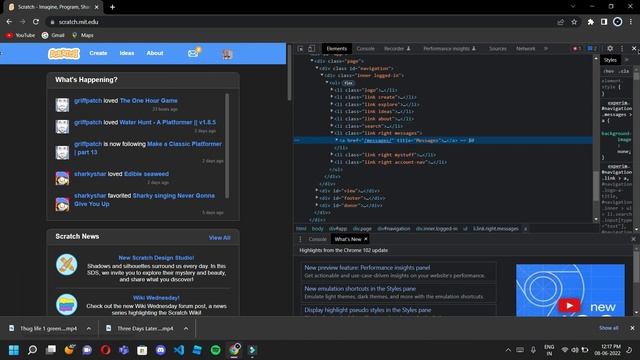Click the flex badge on ul element
Viewport: 640px width, 360px height.
[348, 83]
